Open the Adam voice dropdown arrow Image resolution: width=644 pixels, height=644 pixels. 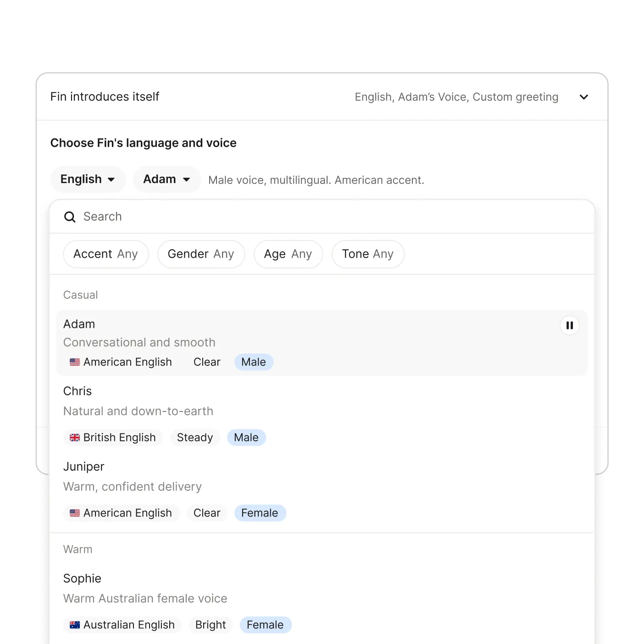[x=187, y=179]
